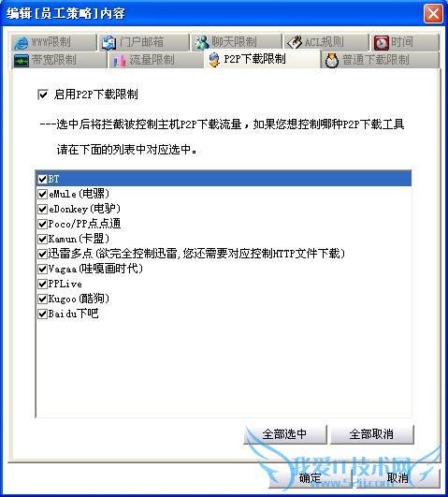
Task: Click the 流量限制 tab bar-chart icon
Action: pos(120,61)
